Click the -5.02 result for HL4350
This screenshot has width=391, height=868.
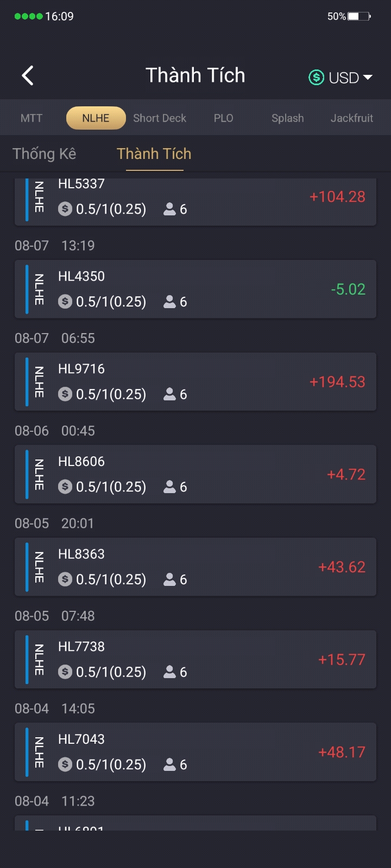pyautogui.click(x=348, y=290)
